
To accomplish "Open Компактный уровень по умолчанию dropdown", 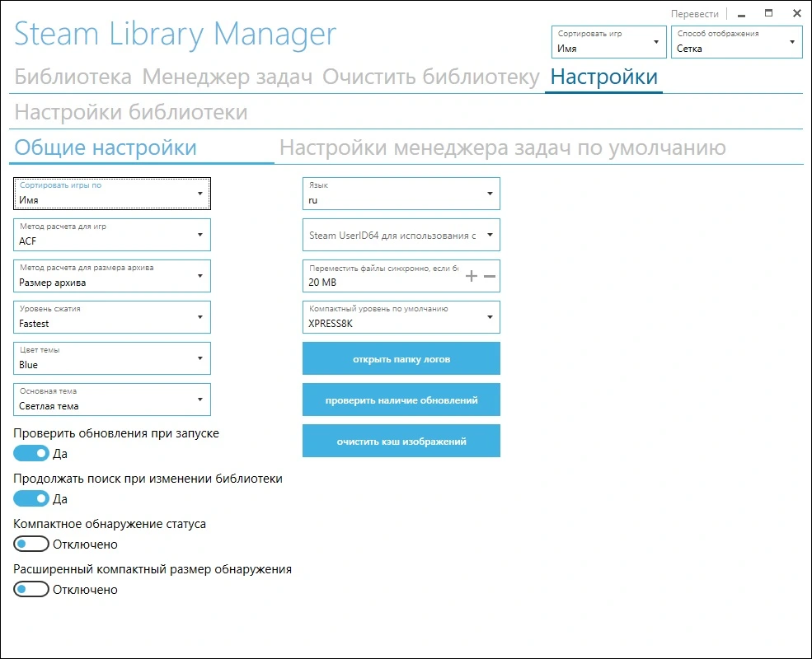I will pyautogui.click(x=401, y=317).
